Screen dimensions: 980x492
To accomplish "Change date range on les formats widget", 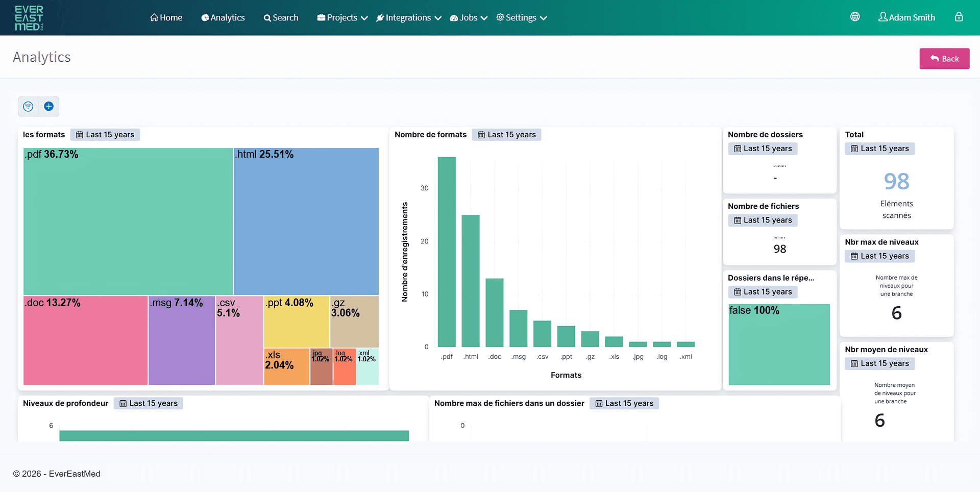I will (x=105, y=135).
